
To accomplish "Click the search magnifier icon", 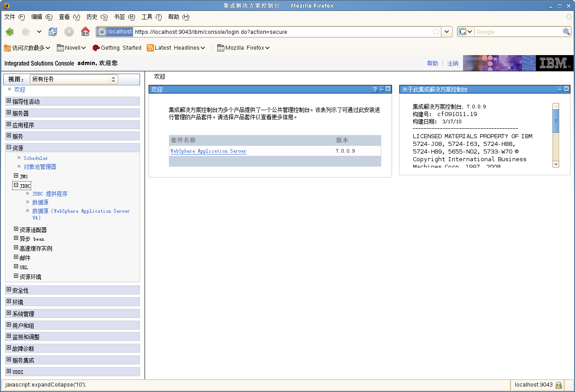I will click(566, 32).
